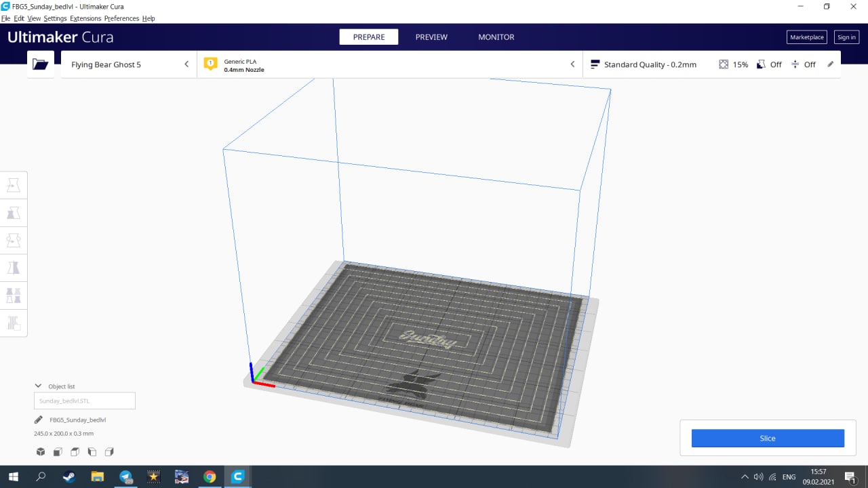Switch to top view cube
The image size is (868, 488).
click(75, 451)
